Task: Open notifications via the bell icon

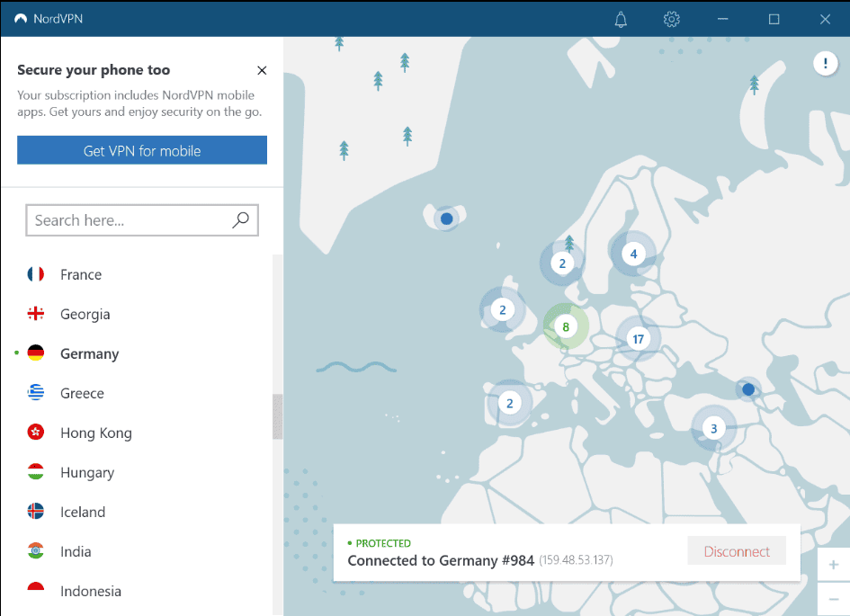Action: pyautogui.click(x=620, y=18)
